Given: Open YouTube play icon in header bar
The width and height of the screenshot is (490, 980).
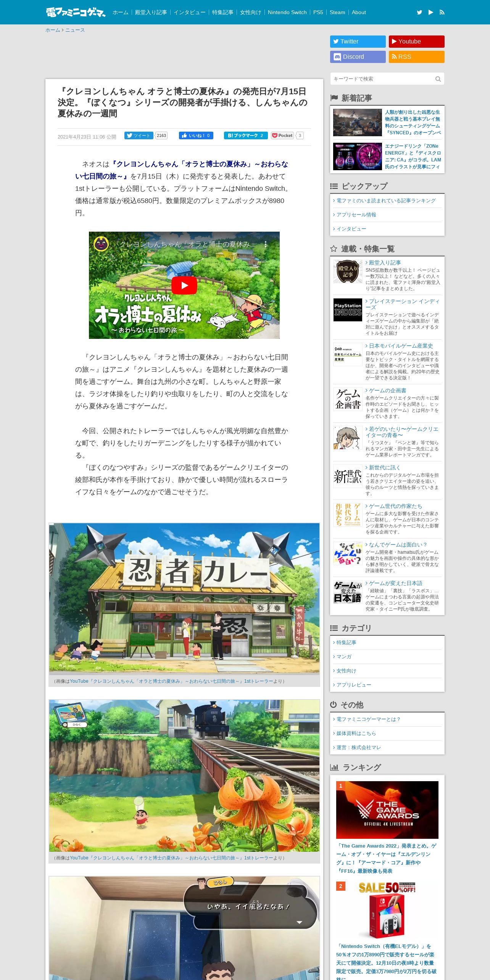Looking at the screenshot, I should [431, 12].
